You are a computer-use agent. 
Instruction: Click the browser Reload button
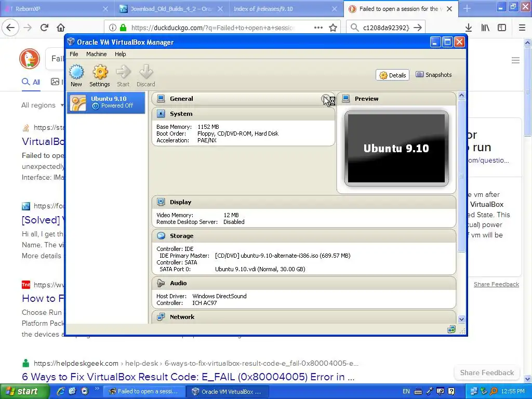(44, 28)
